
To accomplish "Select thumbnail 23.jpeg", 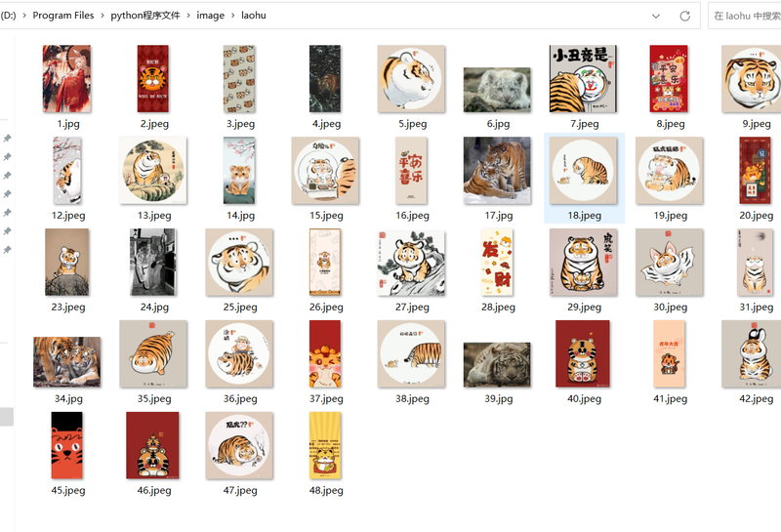I will point(66,263).
